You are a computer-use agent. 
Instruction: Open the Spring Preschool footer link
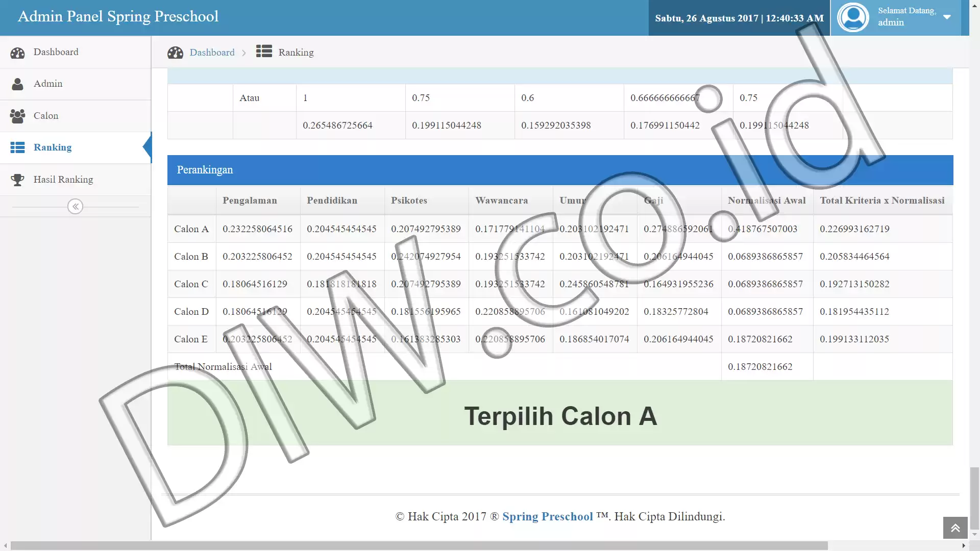547,516
